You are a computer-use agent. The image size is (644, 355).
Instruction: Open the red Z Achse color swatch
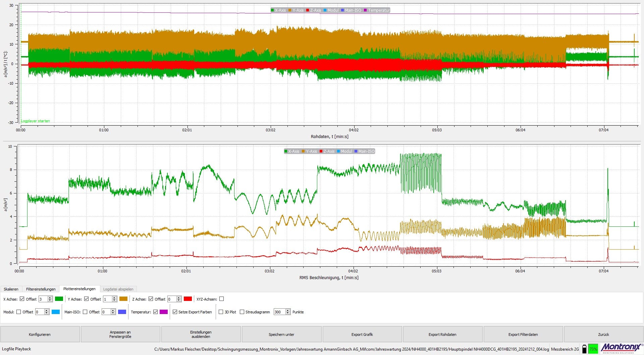tap(188, 299)
